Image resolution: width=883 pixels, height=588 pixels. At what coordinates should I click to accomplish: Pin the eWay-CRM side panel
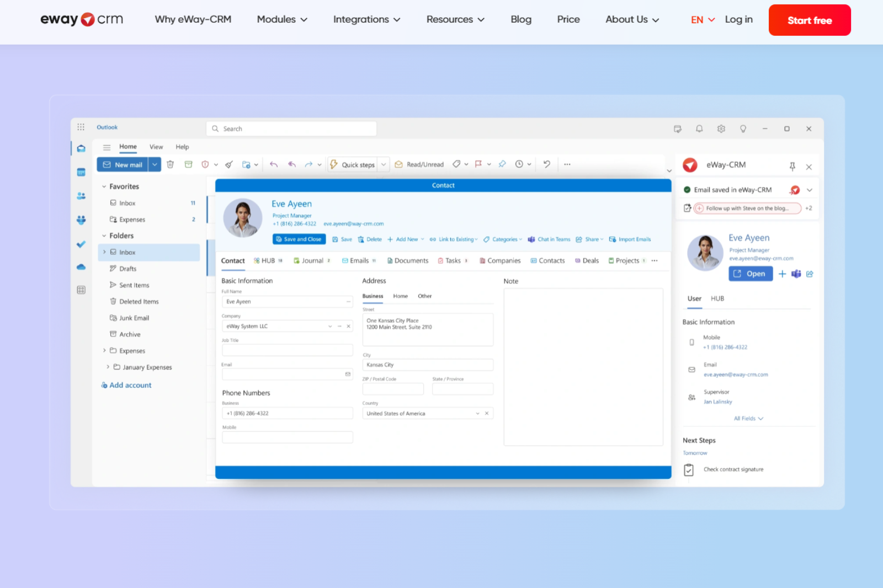[792, 166]
